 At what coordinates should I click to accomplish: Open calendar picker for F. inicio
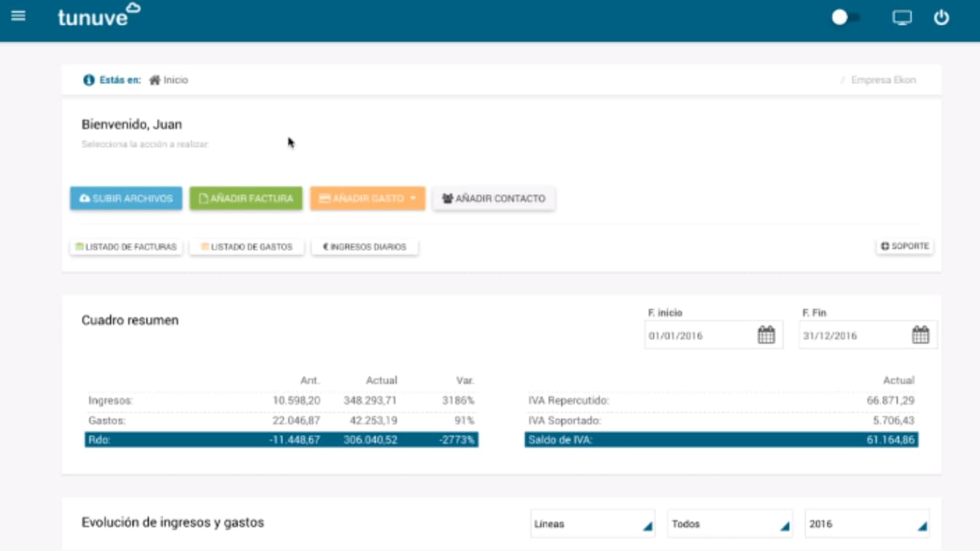coord(766,335)
